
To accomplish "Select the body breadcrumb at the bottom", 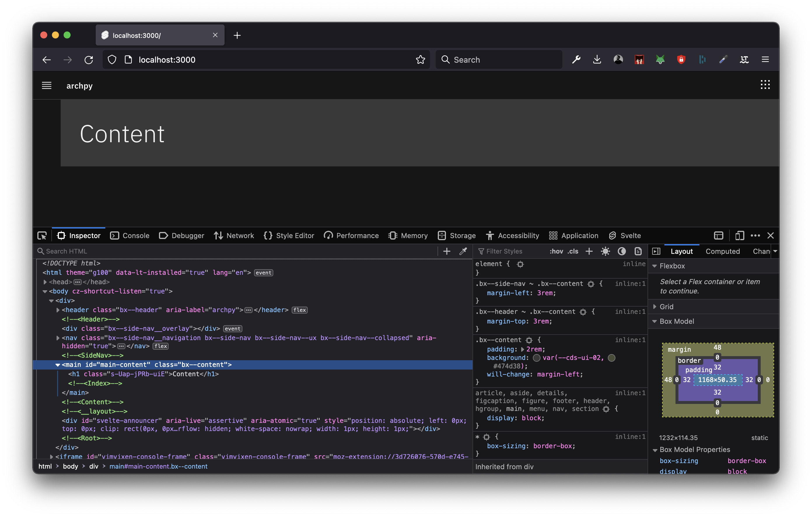I will tap(71, 467).
